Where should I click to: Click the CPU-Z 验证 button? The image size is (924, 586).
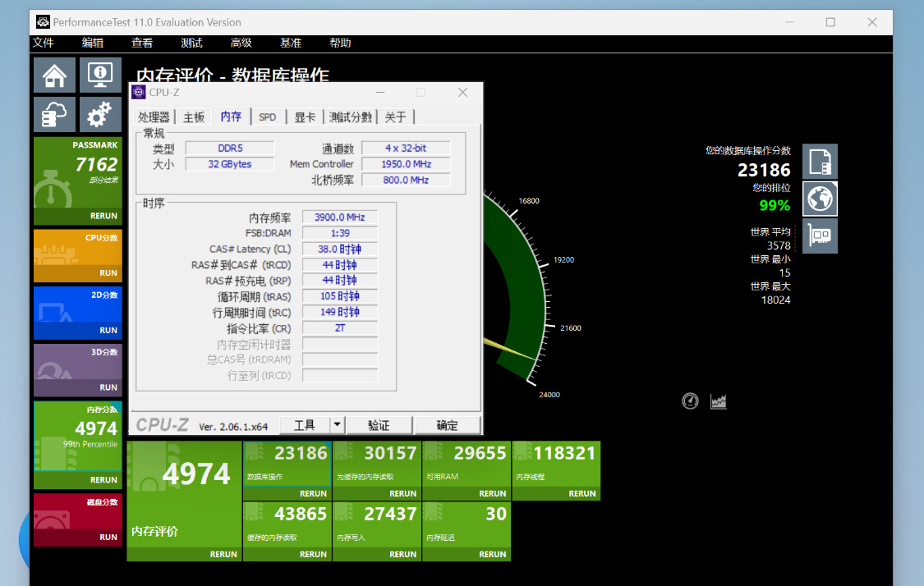379,425
